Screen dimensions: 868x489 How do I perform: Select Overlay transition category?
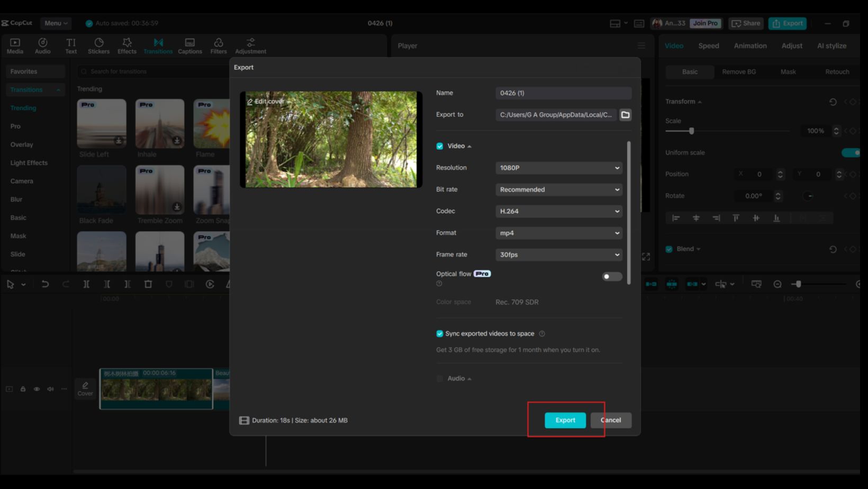click(x=22, y=144)
